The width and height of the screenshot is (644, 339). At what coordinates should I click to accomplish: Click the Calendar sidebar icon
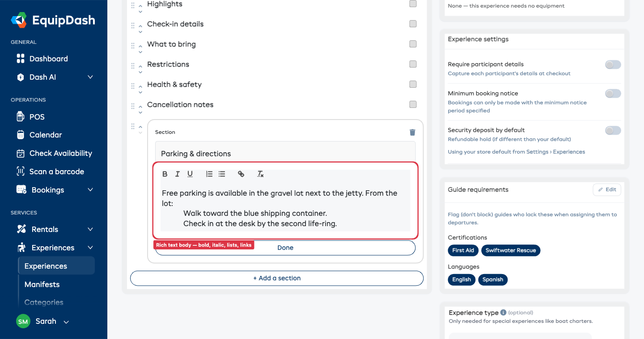click(21, 135)
